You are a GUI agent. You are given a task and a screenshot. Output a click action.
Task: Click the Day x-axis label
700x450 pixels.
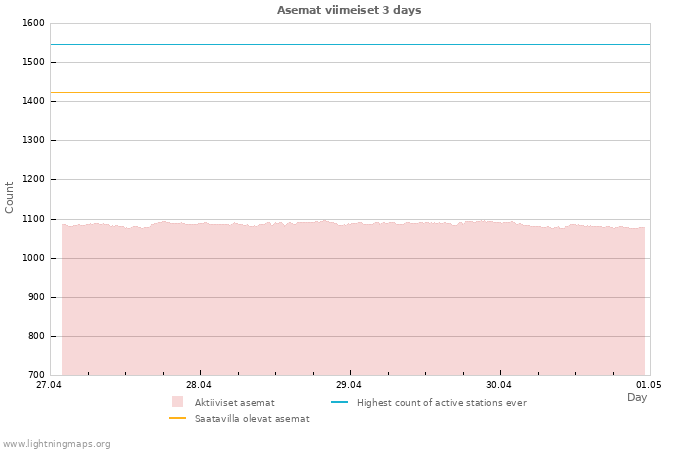click(x=637, y=397)
